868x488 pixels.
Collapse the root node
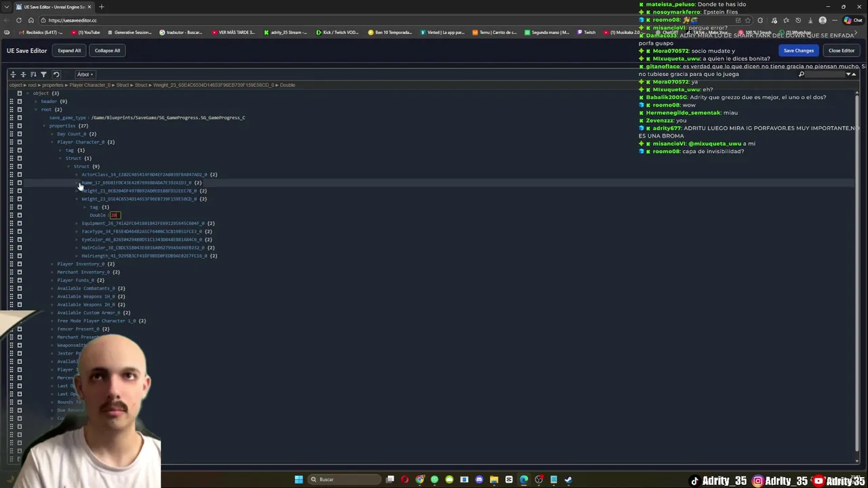tap(36, 110)
